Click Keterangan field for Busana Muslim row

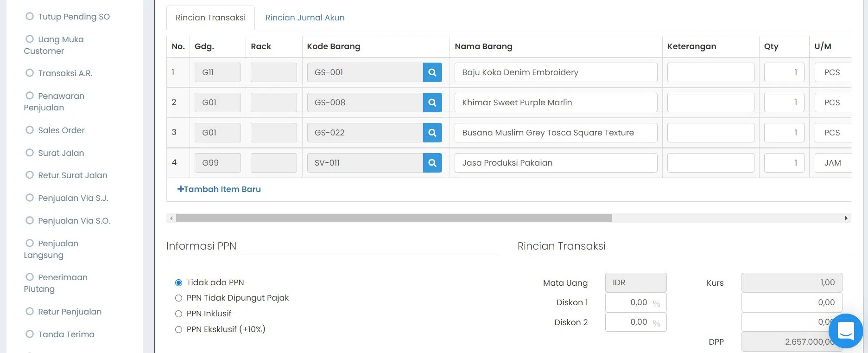click(x=710, y=133)
